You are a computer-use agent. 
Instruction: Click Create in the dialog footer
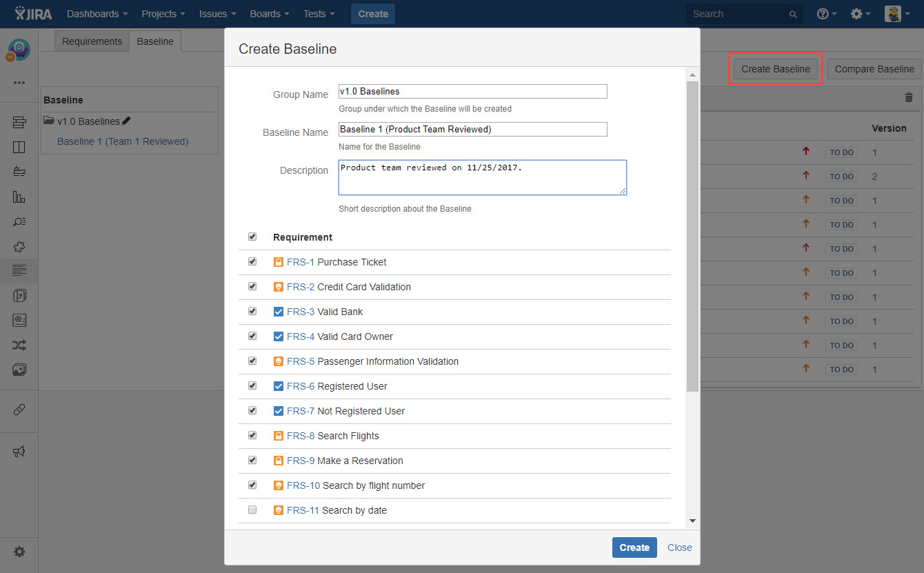(634, 547)
